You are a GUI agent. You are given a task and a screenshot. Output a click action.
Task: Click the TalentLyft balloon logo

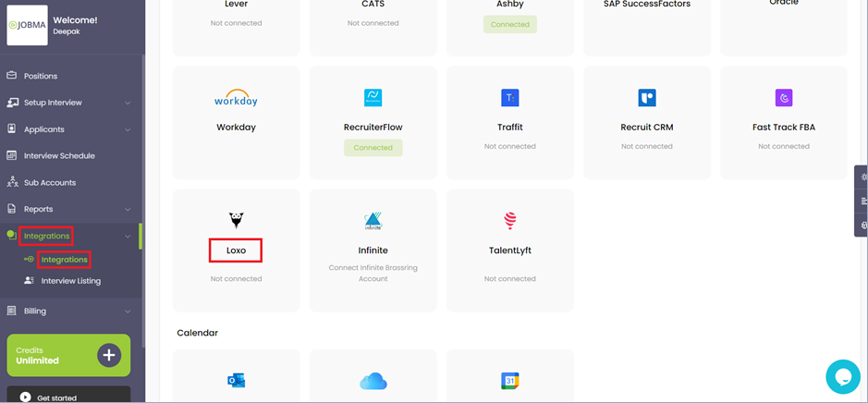(510, 221)
